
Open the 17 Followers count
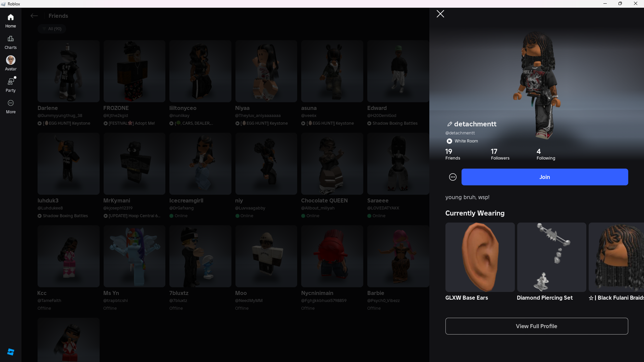[x=500, y=154]
